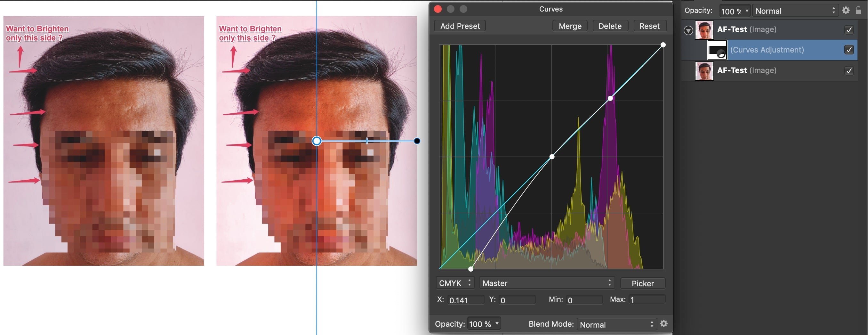This screenshot has height=335, width=868.
Task: Click the Curves Adjustment layer mask icon
Action: click(x=717, y=50)
